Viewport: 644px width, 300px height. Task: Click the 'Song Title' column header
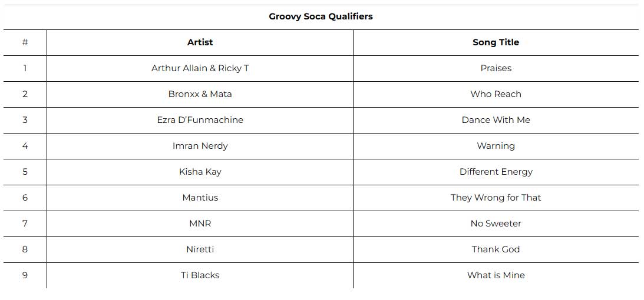496,42
